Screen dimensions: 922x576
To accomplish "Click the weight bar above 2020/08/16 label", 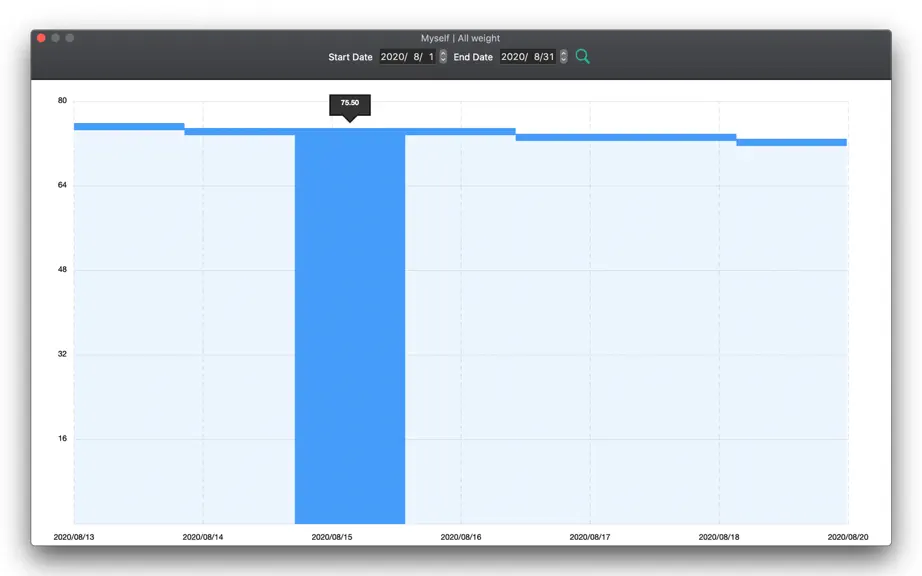I will (x=460, y=132).
